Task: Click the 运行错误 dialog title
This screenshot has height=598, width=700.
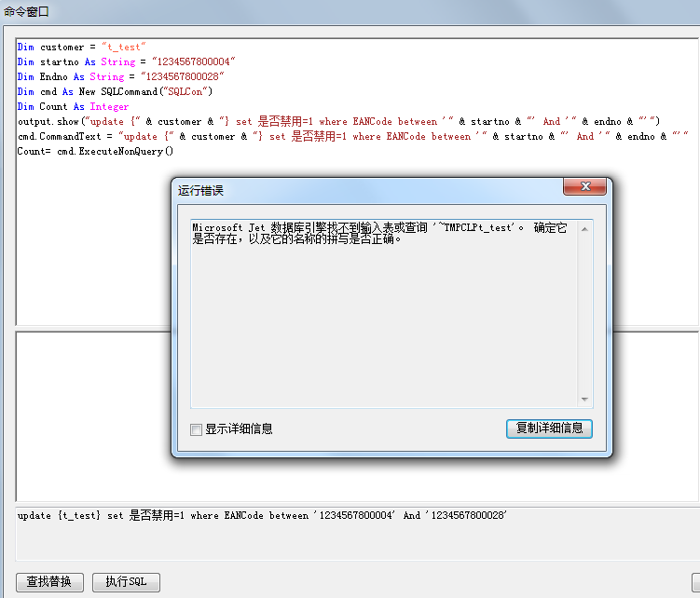Action: pyautogui.click(x=200, y=191)
